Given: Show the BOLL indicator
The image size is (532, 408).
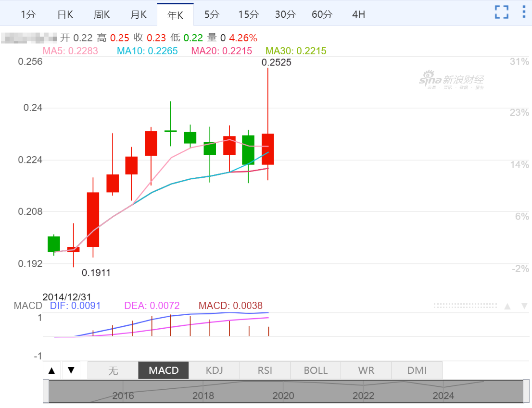Looking at the screenshot, I should point(316,371).
